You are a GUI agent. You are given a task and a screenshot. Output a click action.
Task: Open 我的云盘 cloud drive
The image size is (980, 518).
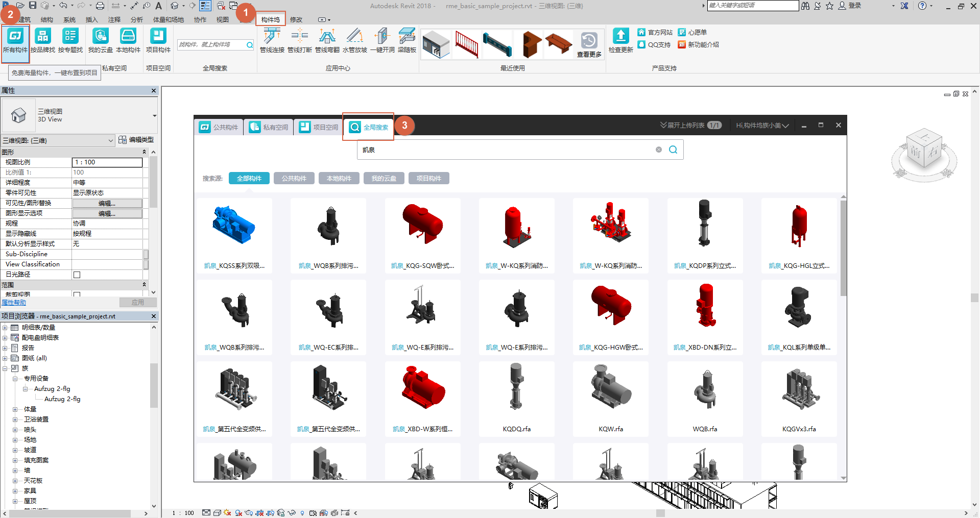[x=101, y=41]
